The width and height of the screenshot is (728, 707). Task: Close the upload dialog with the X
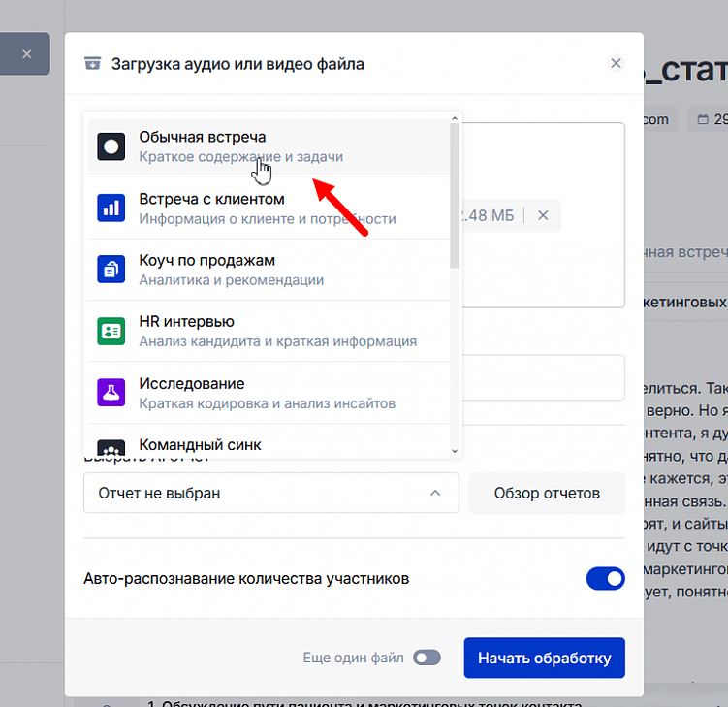(616, 63)
